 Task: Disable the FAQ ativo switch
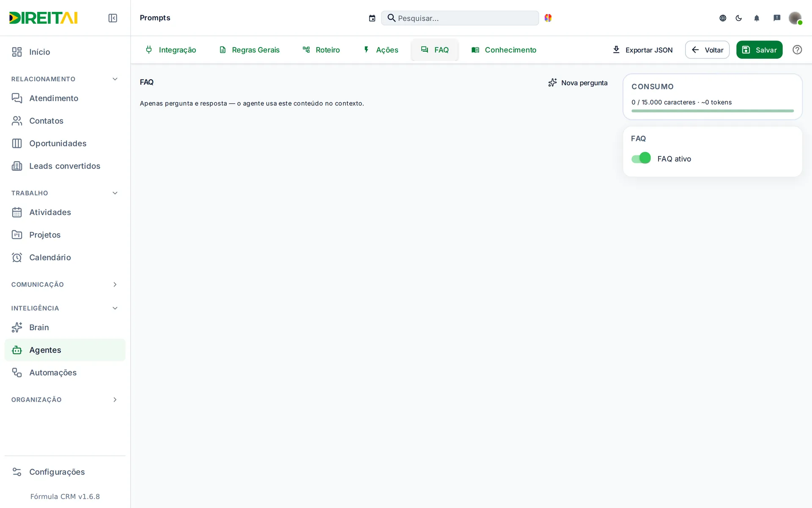pyautogui.click(x=641, y=158)
